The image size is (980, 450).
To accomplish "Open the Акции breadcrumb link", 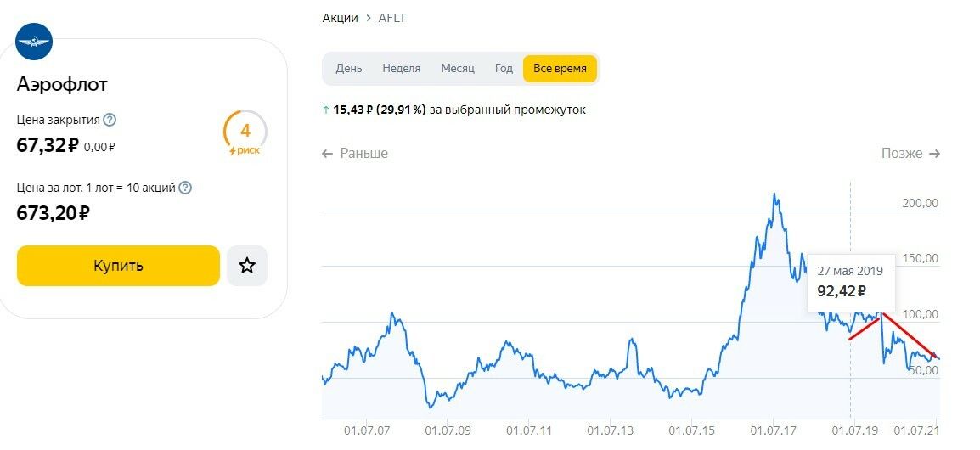I will pyautogui.click(x=340, y=18).
